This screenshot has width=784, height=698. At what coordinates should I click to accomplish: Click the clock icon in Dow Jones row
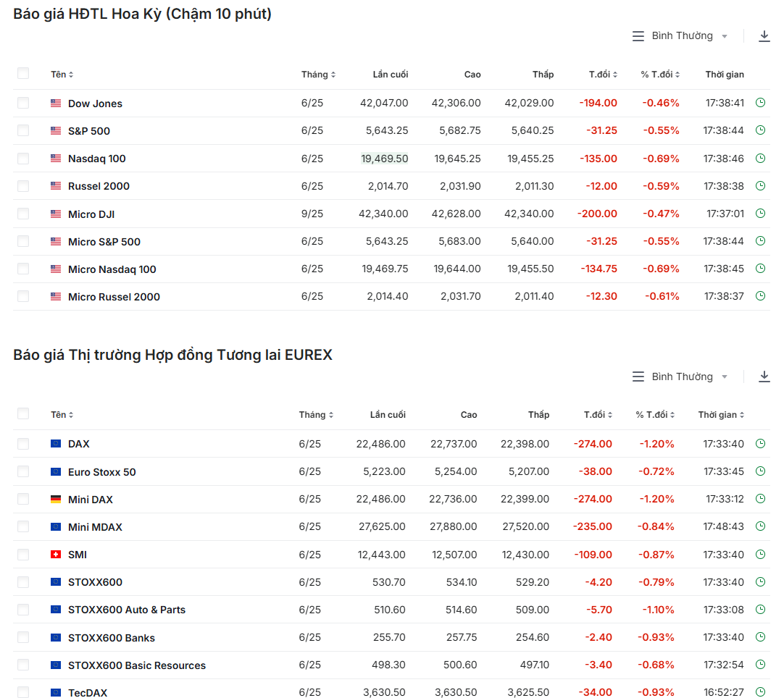(x=760, y=103)
